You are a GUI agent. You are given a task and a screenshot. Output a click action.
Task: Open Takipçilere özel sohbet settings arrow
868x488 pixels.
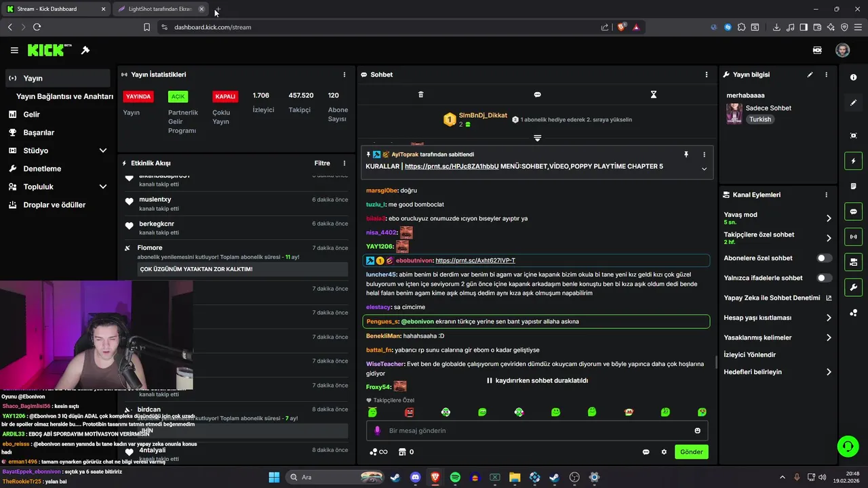[x=829, y=238]
